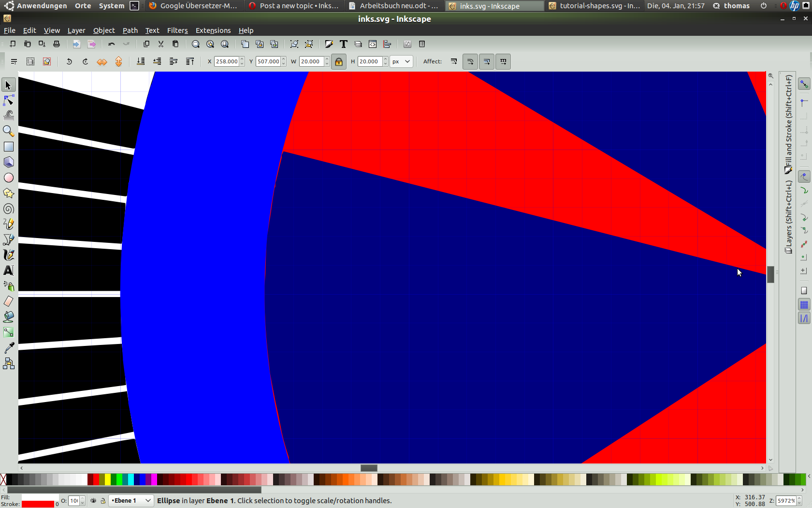Open the px units dropdown
812x508 pixels.
(401, 62)
